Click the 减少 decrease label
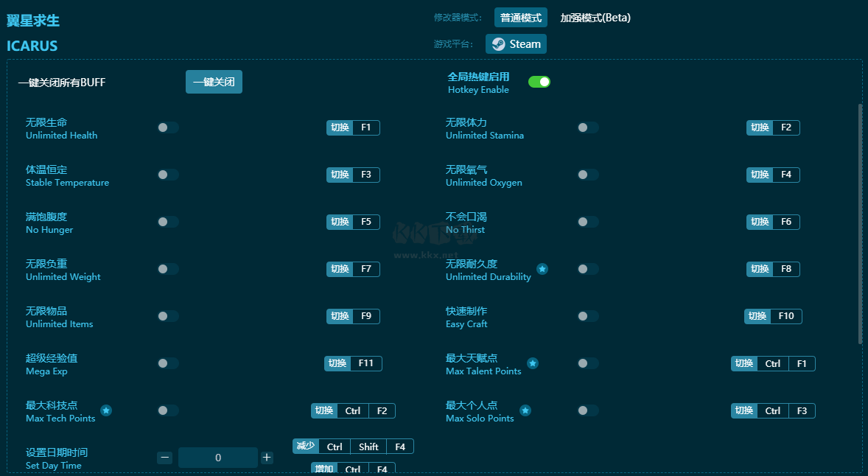The width and height of the screenshot is (868, 476). pos(306,446)
